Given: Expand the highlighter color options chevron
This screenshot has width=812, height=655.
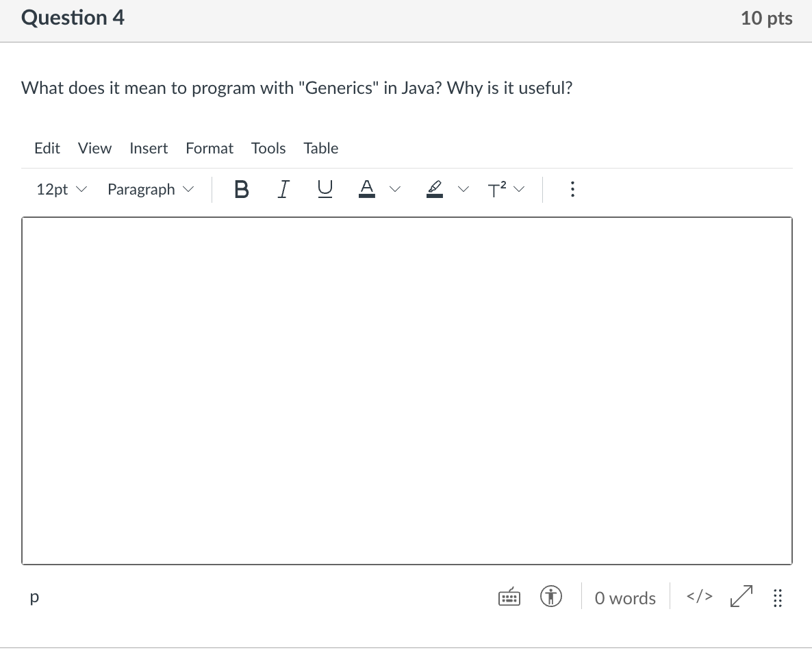Looking at the screenshot, I should click(464, 189).
